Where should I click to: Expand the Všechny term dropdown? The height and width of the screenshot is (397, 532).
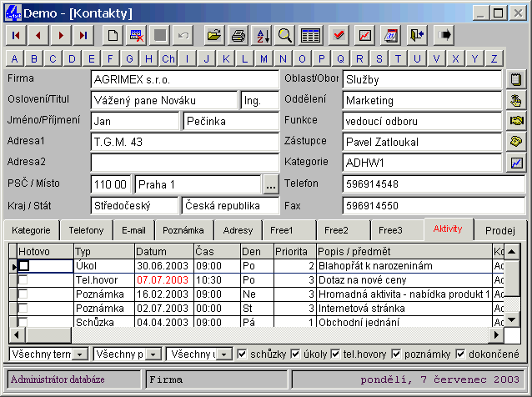tap(79, 354)
